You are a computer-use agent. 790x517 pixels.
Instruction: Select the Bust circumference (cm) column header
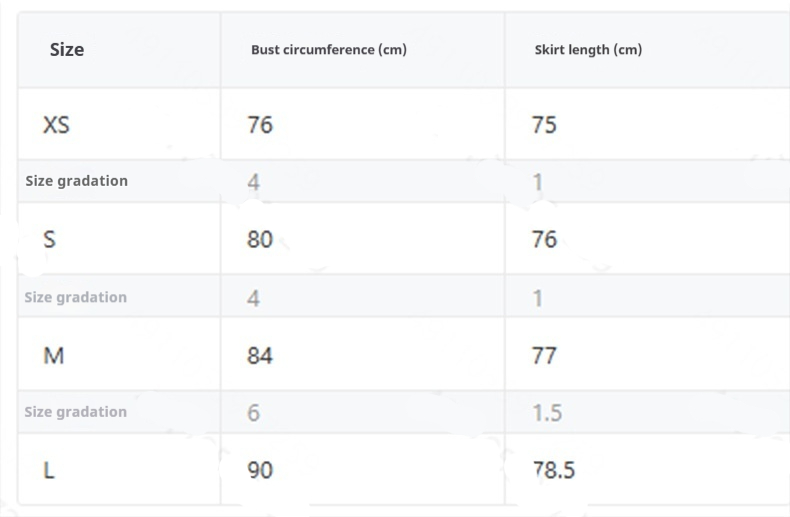click(x=328, y=50)
